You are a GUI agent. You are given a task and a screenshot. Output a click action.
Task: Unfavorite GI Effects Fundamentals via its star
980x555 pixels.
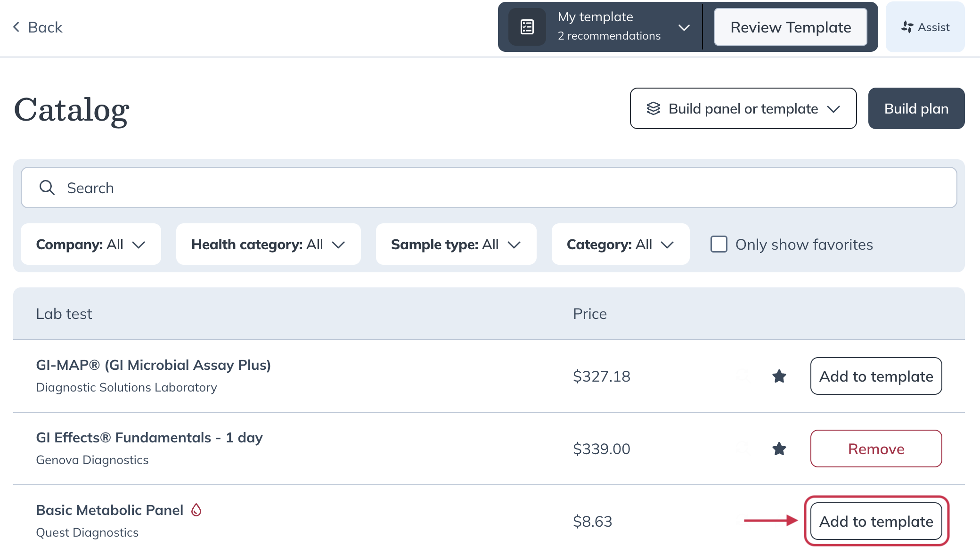click(779, 449)
